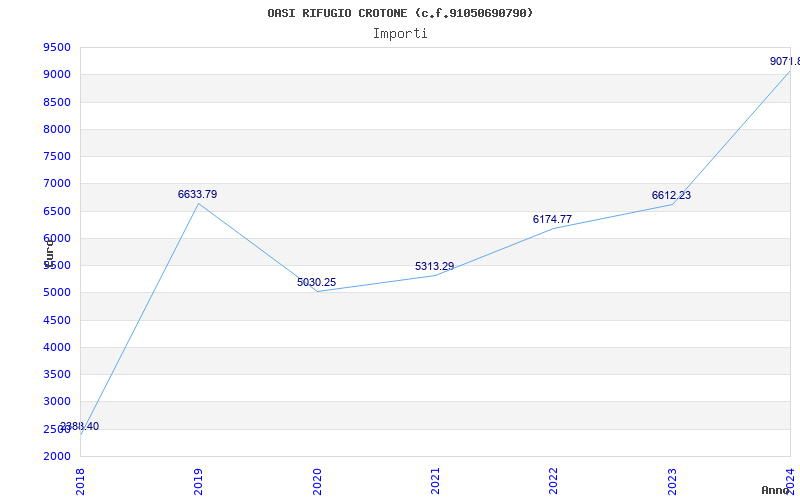Select the 5030.25 data label
Screen dimensions: 800x500
(316, 282)
